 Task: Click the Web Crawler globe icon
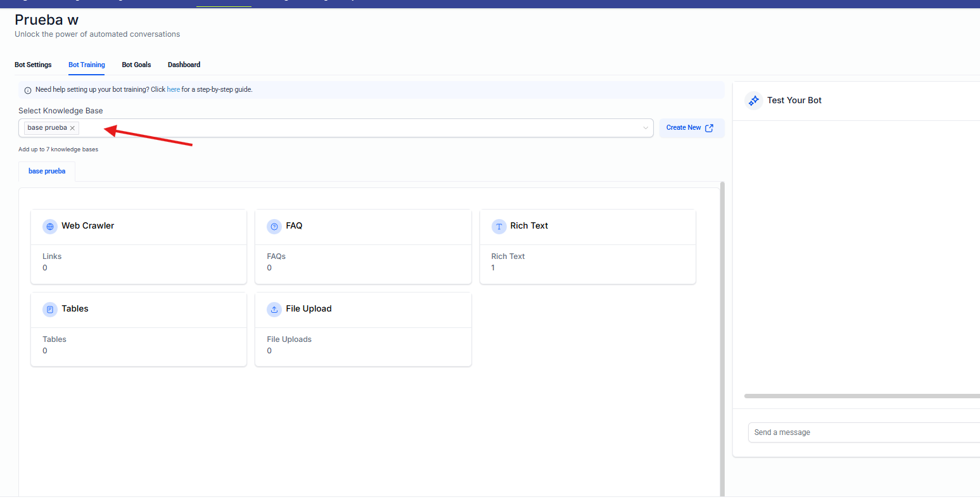(x=50, y=226)
